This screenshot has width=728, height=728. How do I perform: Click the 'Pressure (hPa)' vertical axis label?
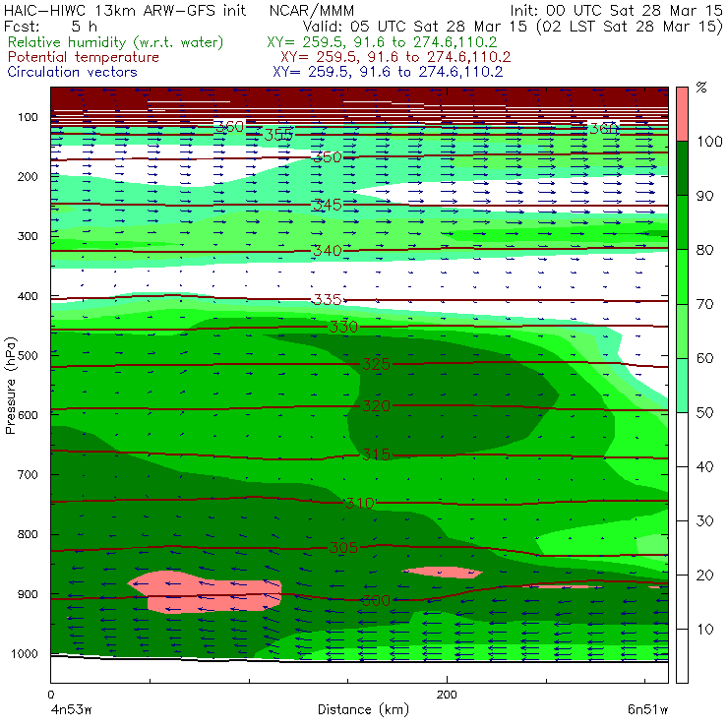coord(10,386)
